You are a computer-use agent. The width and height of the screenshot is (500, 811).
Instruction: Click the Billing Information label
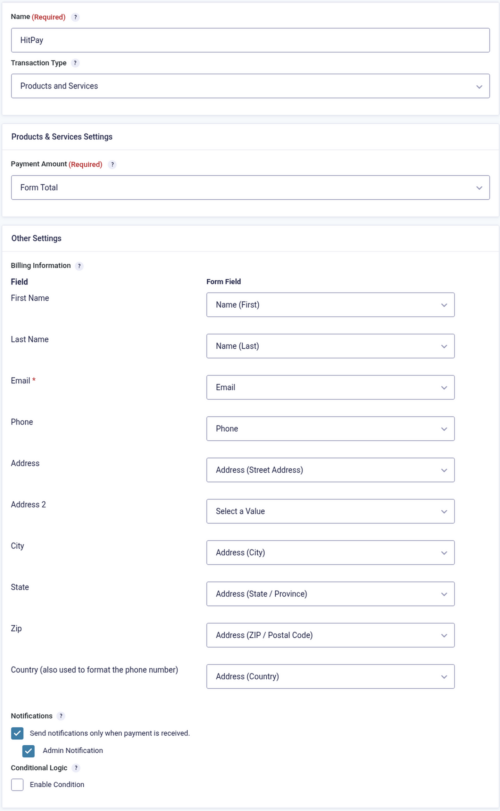point(41,266)
